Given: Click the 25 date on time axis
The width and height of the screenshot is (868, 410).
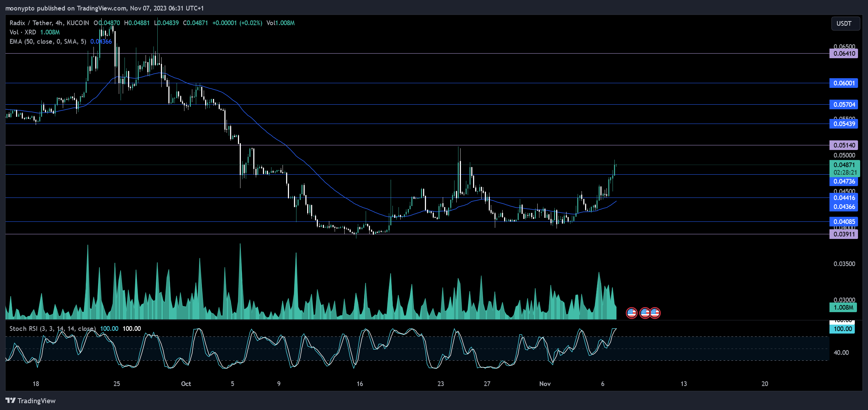Looking at the screenshot, I should [117, 384].
